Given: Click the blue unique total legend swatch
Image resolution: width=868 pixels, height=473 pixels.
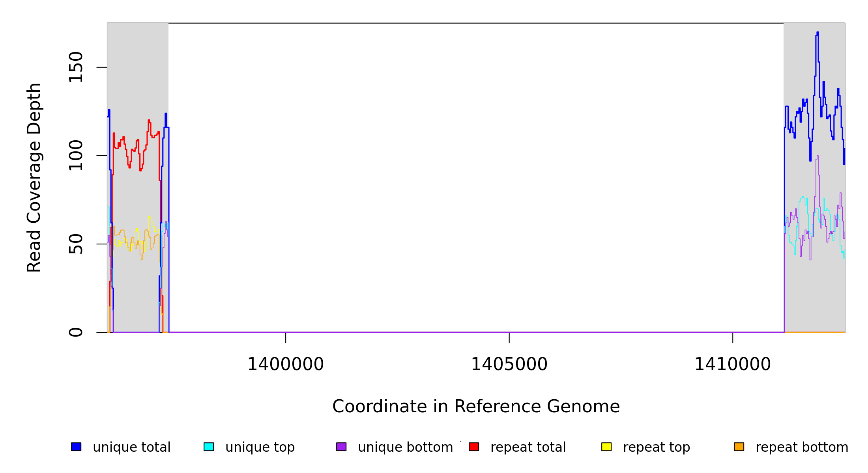Looking at the screenshot, I should tap(76, 447).
